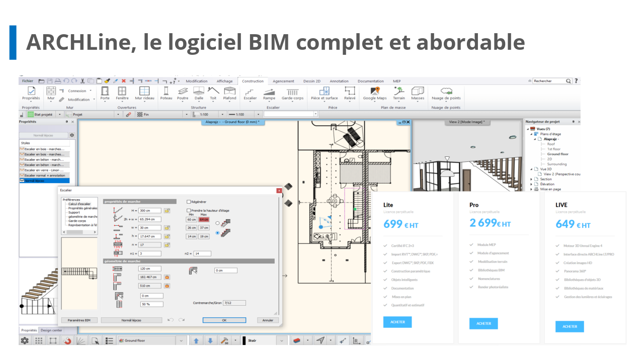Click the H = 300 cm input field
The height and width of the screenshot is (362, 644).
[x=149, y=211]
